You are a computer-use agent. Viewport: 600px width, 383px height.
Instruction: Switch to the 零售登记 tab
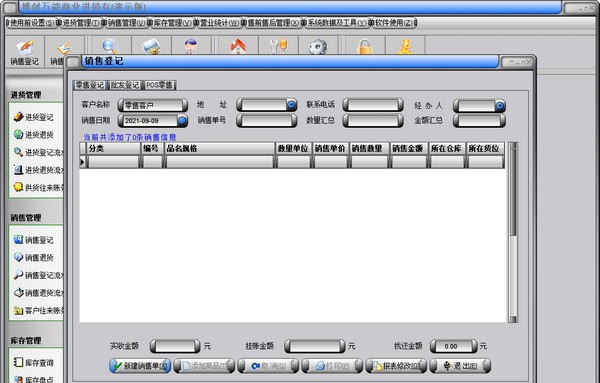[x=89, y=85]
